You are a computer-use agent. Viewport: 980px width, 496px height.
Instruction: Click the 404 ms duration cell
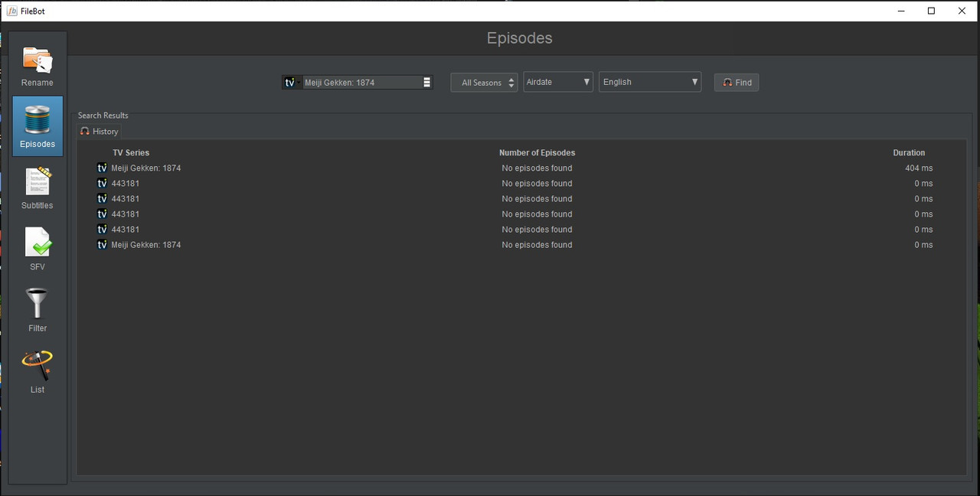[919, 168]
